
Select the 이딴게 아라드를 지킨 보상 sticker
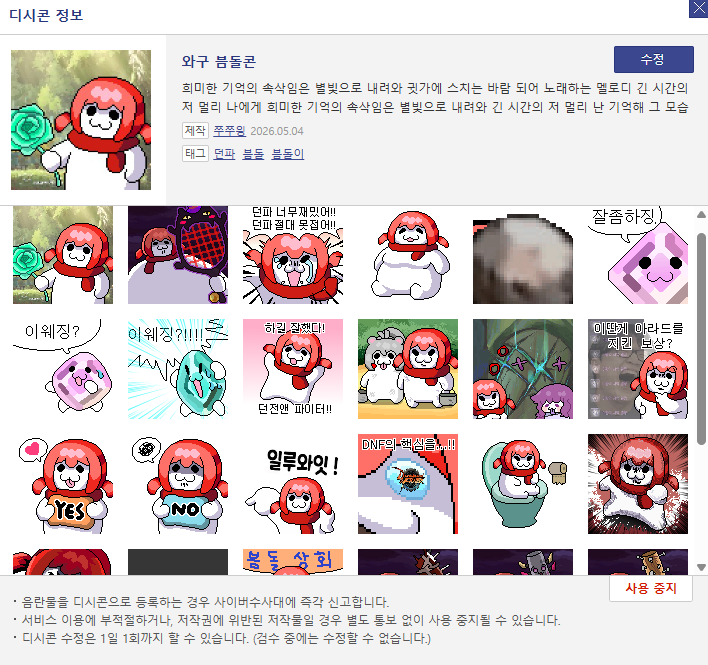coord(638,369)
